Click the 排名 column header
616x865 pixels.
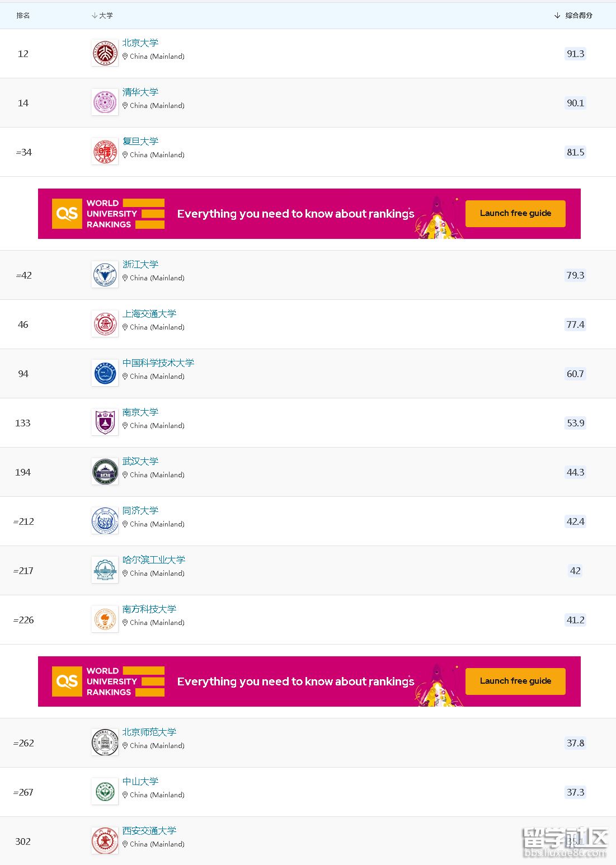[x=23, y=16]
